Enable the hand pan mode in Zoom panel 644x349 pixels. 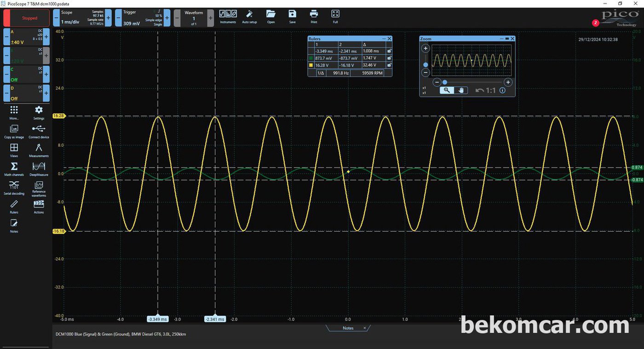461,91
